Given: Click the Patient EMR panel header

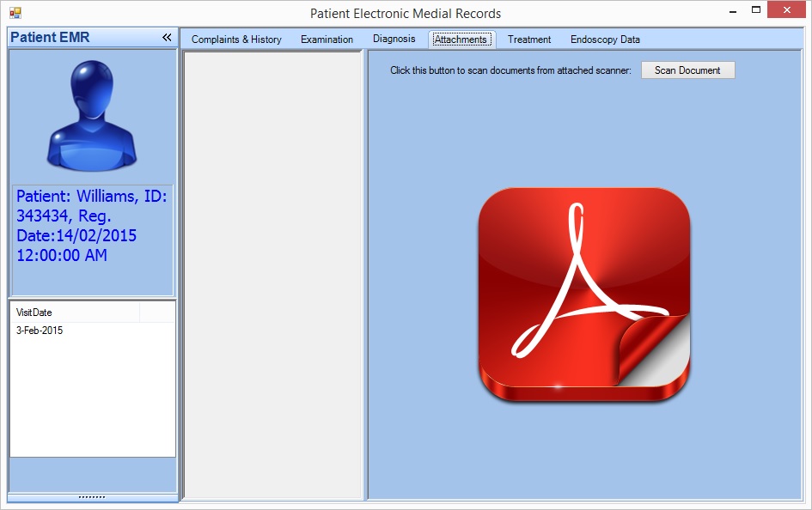Looking at the screenshot, I should (x=50, y=38).
